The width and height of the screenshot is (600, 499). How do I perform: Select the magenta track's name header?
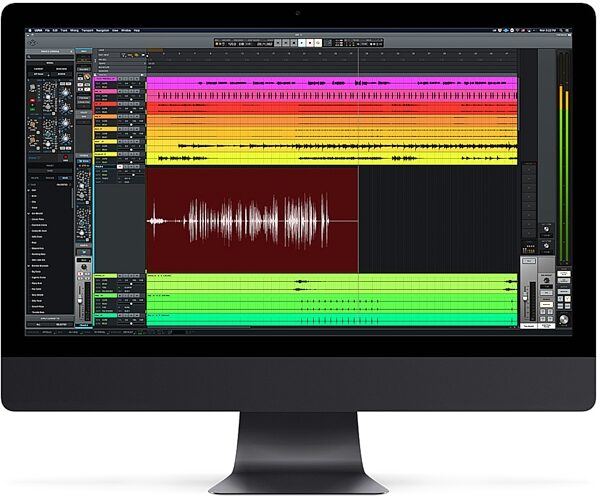point(106,79)
